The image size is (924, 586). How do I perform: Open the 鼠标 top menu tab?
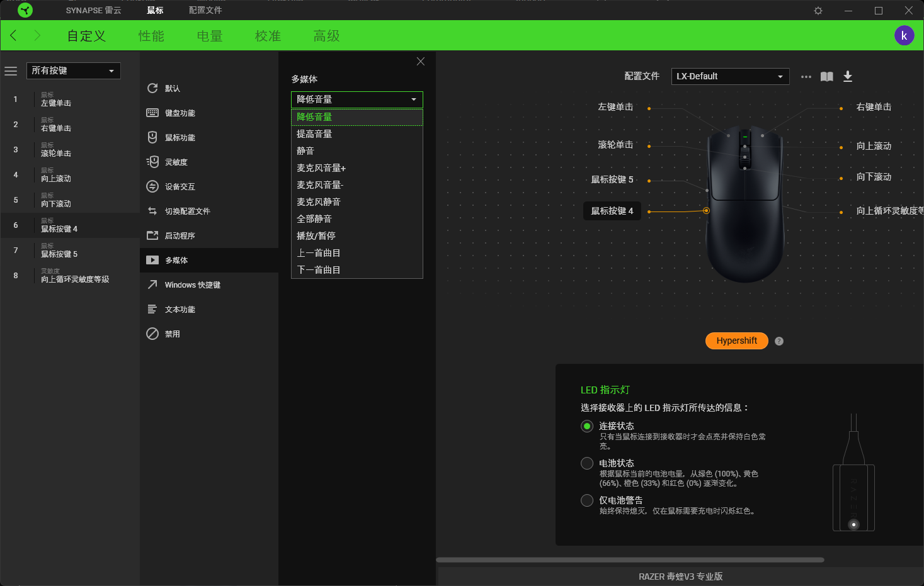pos(155,10)
